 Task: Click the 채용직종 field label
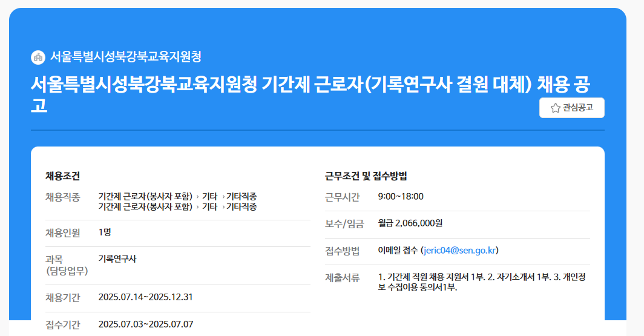point(62,197)
